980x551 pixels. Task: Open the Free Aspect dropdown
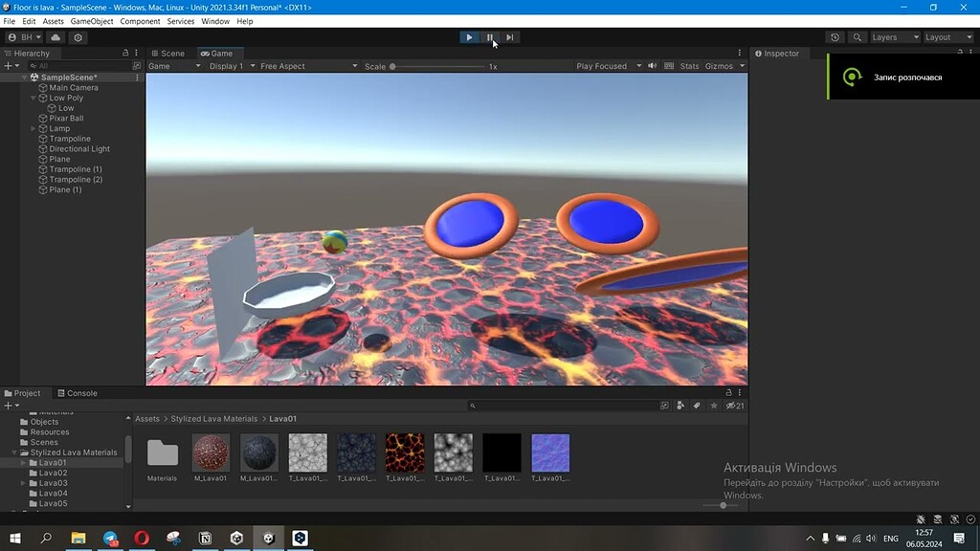click(283, 66)
